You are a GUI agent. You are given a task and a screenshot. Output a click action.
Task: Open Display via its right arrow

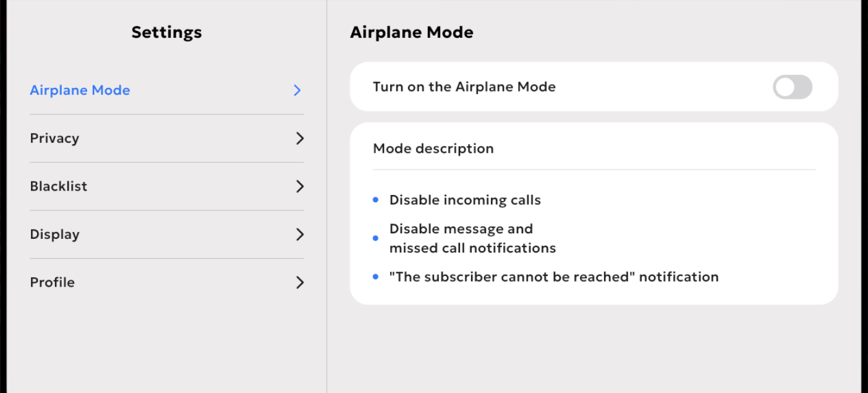(x=300, y=235)
